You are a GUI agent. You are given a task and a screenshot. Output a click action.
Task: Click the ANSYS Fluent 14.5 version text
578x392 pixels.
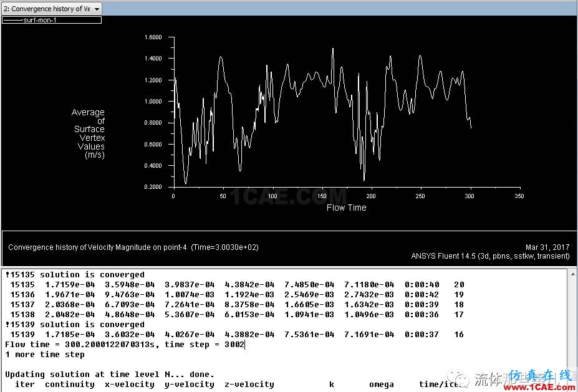coord(490,256)
